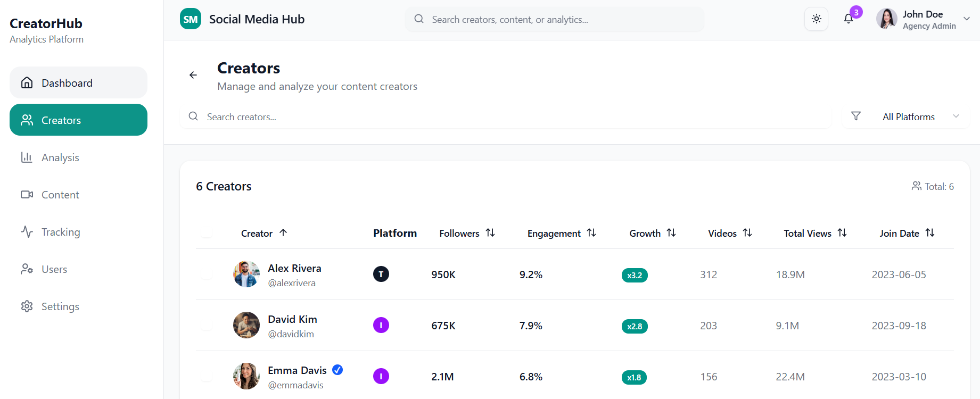980x399 pixels.
Task: Click the CreatorHub brand title
Action: tap(46, 23)
